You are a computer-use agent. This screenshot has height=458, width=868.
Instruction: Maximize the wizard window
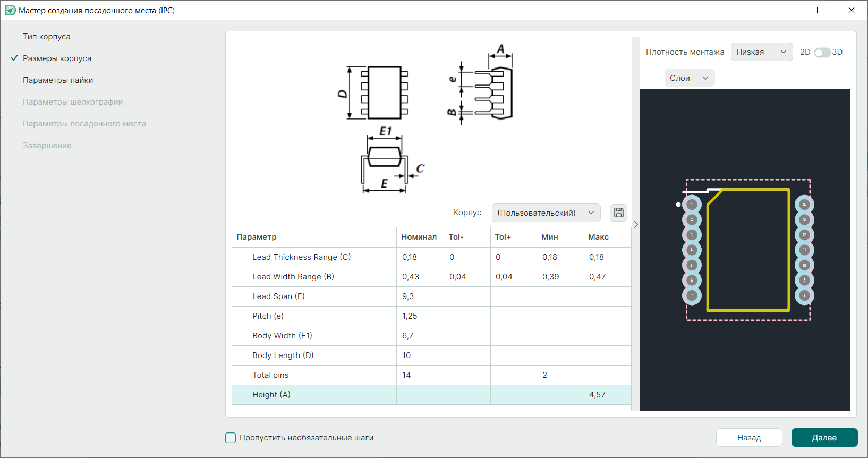pyautogui.click(x=820, y=11)
